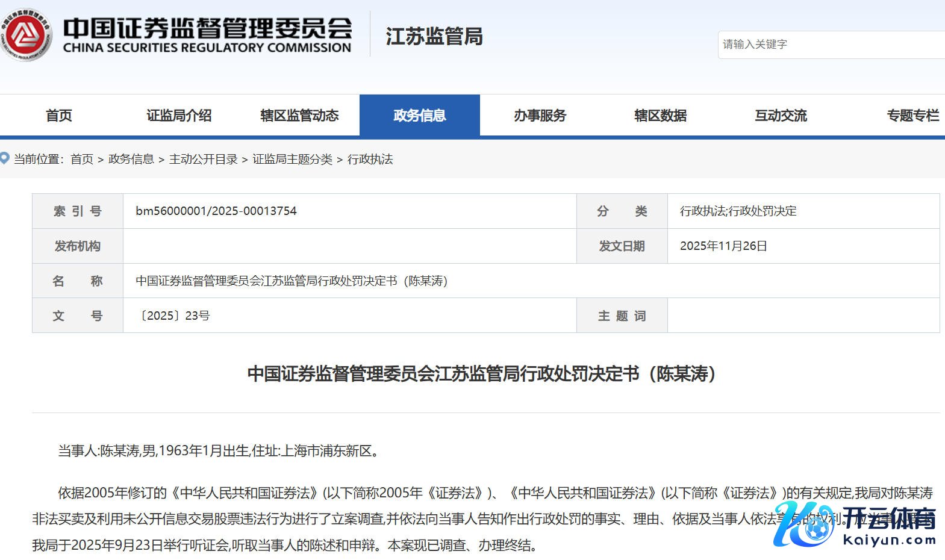The height and width of the screenshot is (560, 945).
Task: Click the 证监局主题分类 breadcrumb link
Action: (x=292, y=159)
